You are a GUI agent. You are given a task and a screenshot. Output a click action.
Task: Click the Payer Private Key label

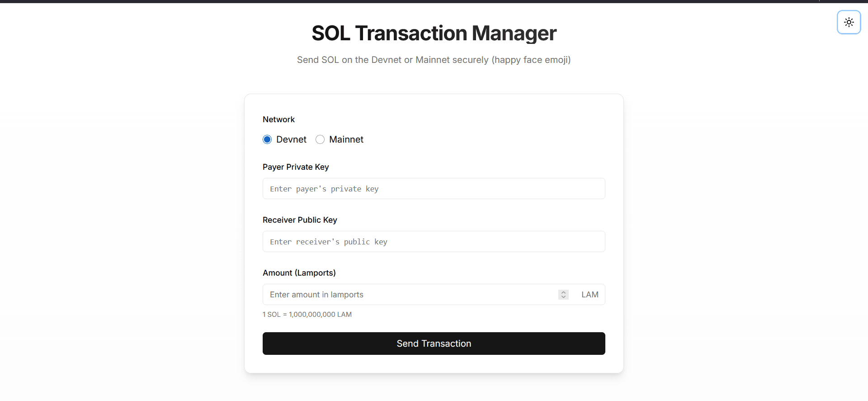click(x=295, y=167)
